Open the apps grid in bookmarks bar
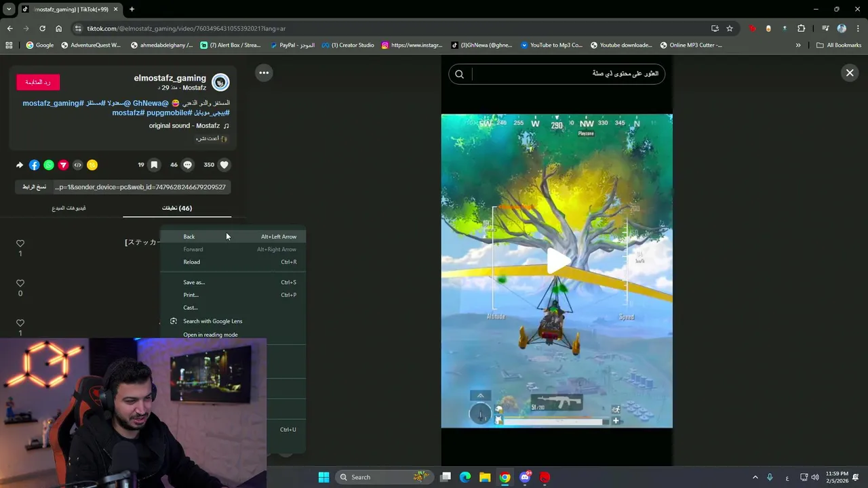This screenshot has width=868, height=488. [x=9, y=45]
